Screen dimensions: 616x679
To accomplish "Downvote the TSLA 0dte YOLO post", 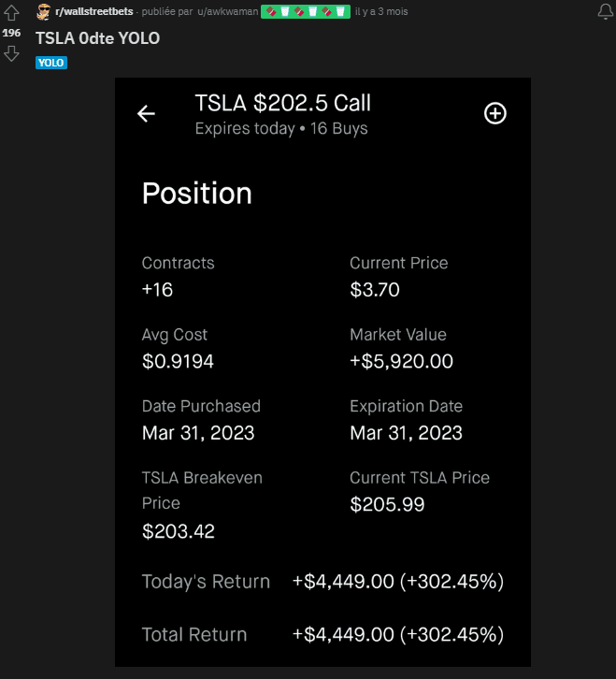I will coord(11,54).
